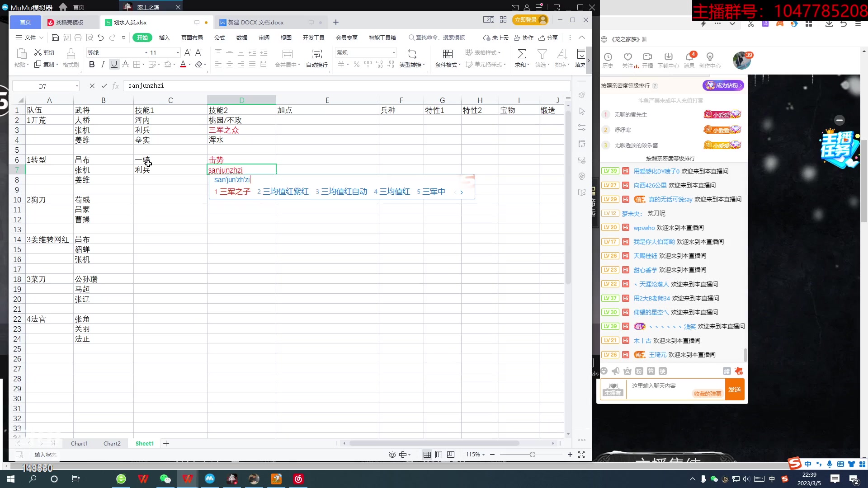Click the Cut scissors icon
868x488 pixels.
(x=38, y=53)
